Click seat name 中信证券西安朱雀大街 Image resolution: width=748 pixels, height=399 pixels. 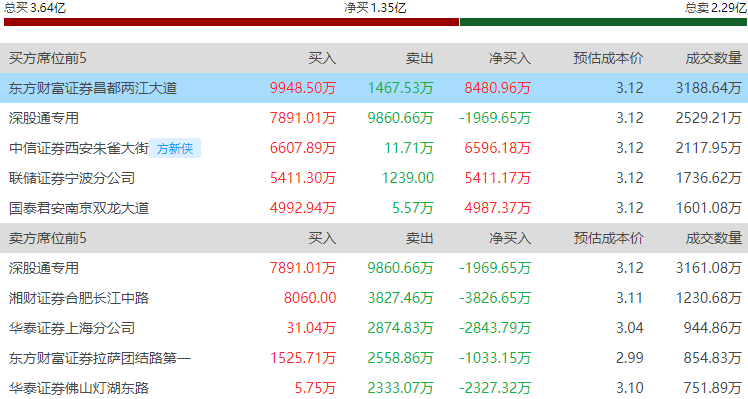point(79,148)
